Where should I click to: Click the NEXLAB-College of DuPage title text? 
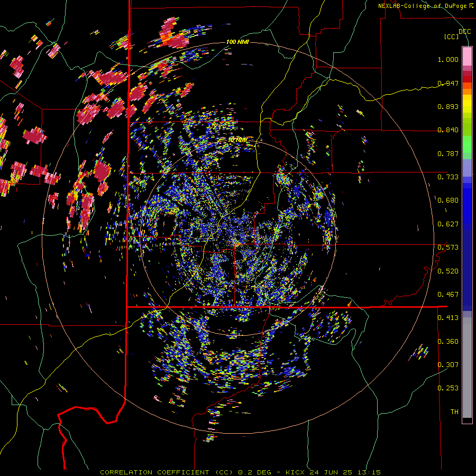pyautogui.click(x=425, y=6)
